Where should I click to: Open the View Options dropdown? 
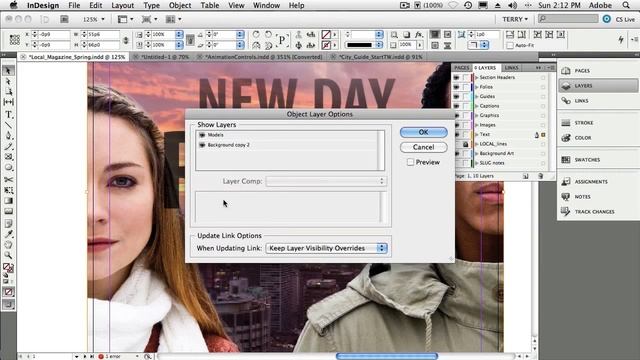[x=127, y=19]
